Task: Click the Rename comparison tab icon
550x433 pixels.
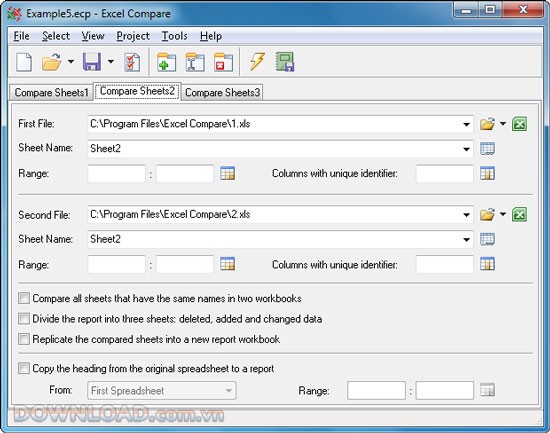Action: [x=195, y=62]
